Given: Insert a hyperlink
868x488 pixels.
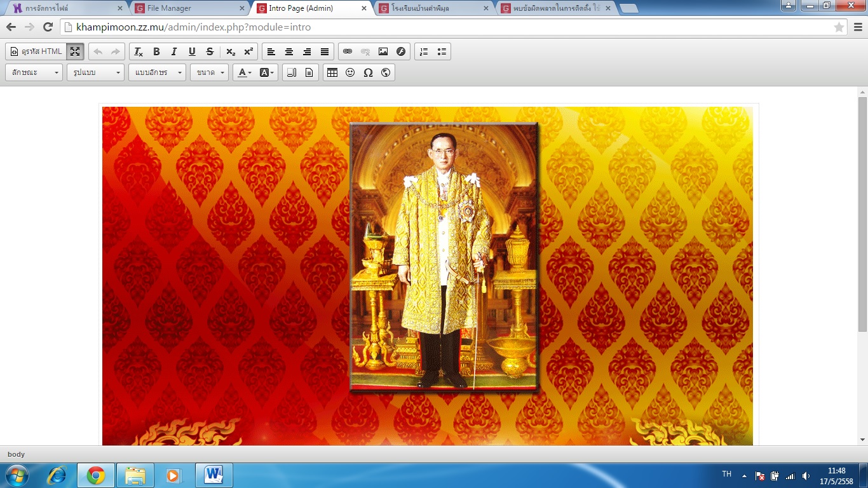Looking at the screenshot, I should tap(348, 51).
